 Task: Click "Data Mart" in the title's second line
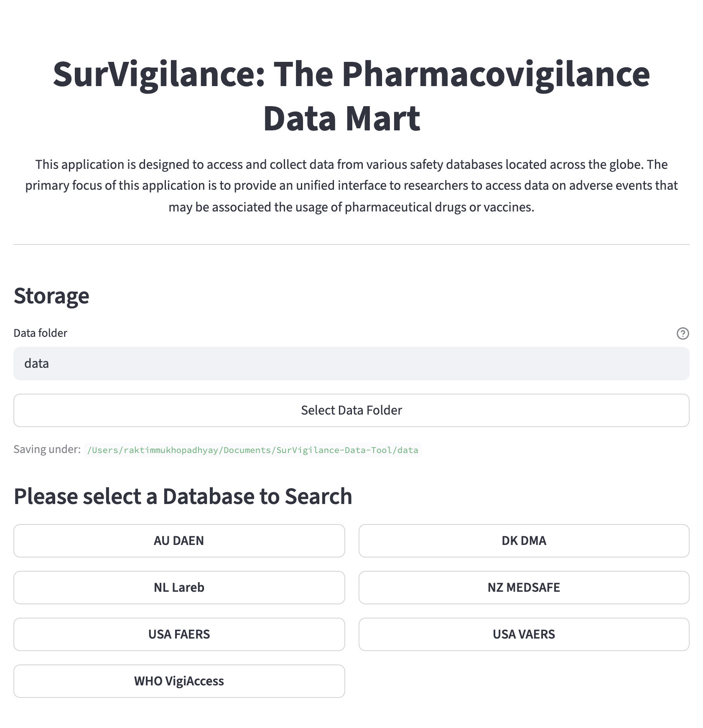(x=341, y=119)
